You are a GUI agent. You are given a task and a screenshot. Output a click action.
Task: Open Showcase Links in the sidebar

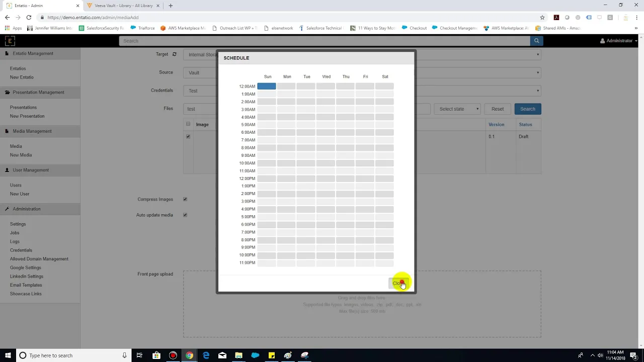[x=26, y=294]
